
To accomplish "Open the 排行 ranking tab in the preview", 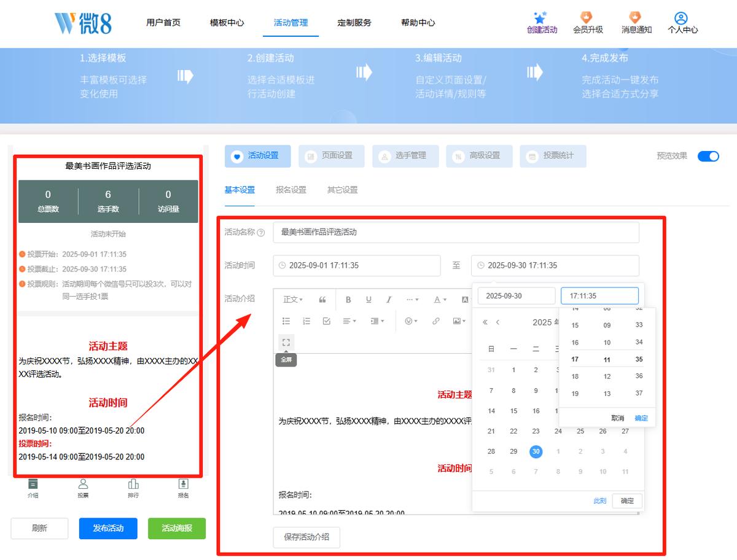I will (x=133, y=488).
